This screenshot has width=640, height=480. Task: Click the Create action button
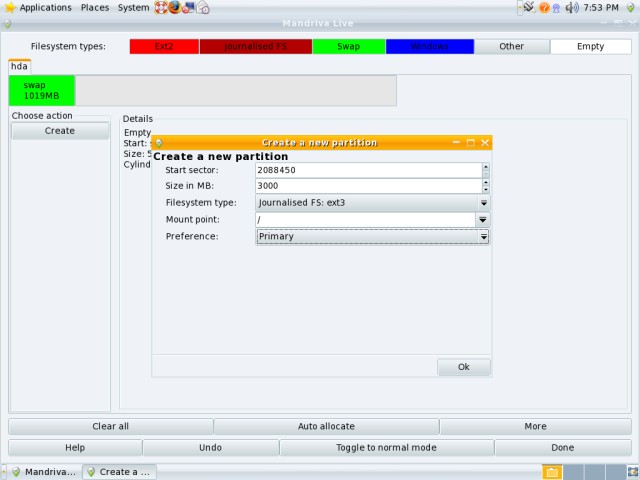tap(60, 131)
